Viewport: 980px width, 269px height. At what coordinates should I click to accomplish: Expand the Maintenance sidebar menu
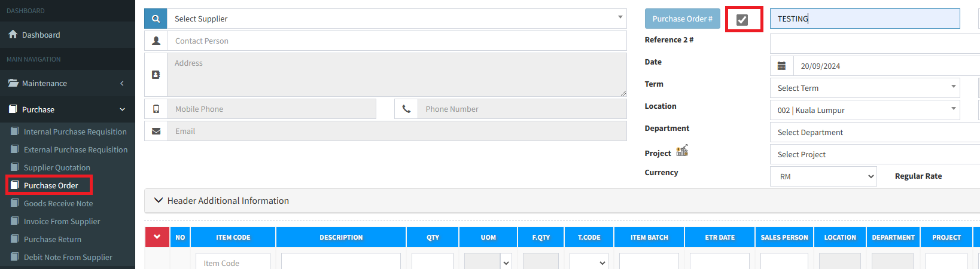pyautogui.click(x=67, y=83)
